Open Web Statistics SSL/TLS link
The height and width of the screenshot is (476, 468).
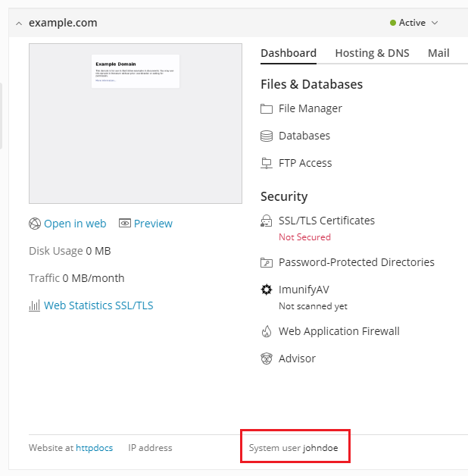(x=98, y=305)
